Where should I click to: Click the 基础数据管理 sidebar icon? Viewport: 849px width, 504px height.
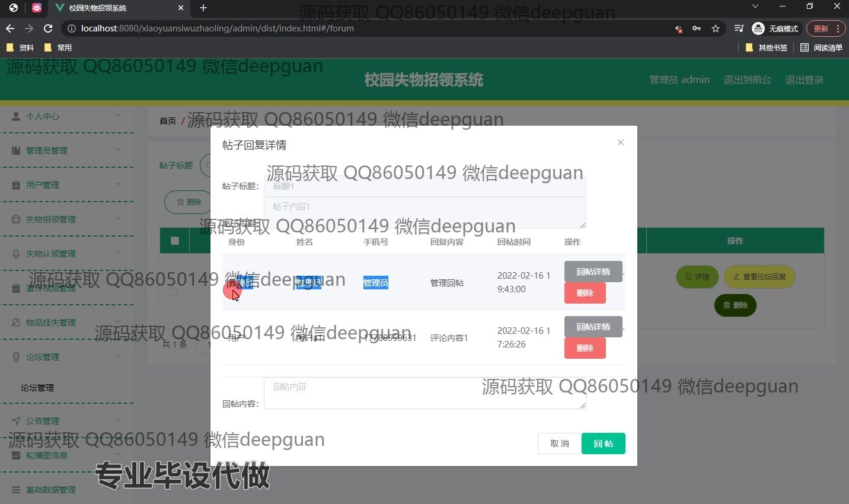coord(15,489)
